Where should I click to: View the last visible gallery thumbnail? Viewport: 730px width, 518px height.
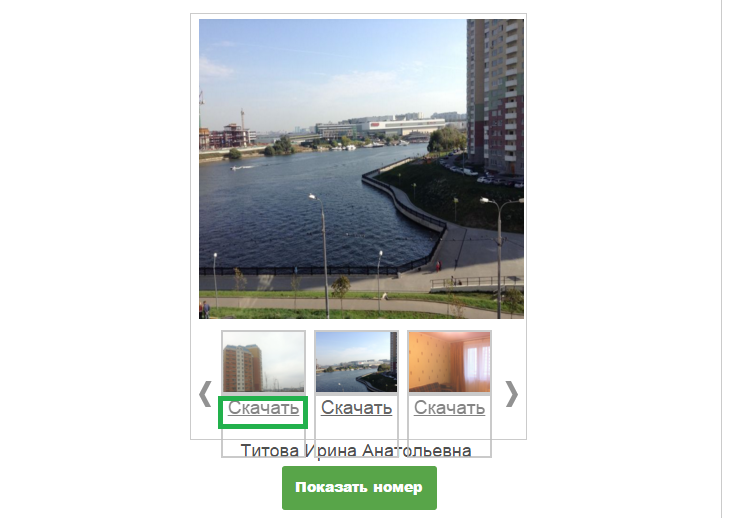click(449, 362)
